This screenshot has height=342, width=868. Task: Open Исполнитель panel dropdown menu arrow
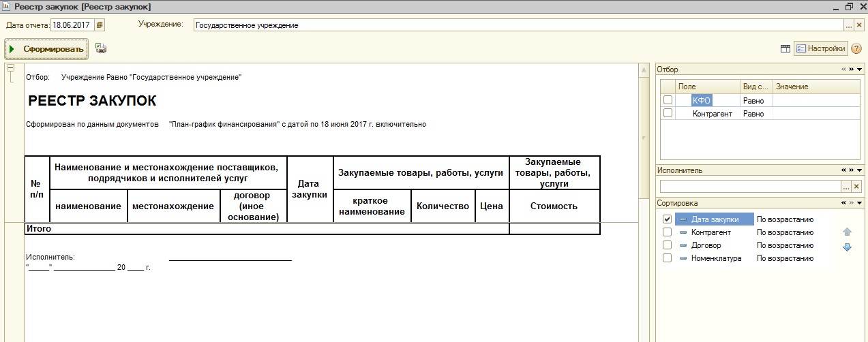pos(860,170)
